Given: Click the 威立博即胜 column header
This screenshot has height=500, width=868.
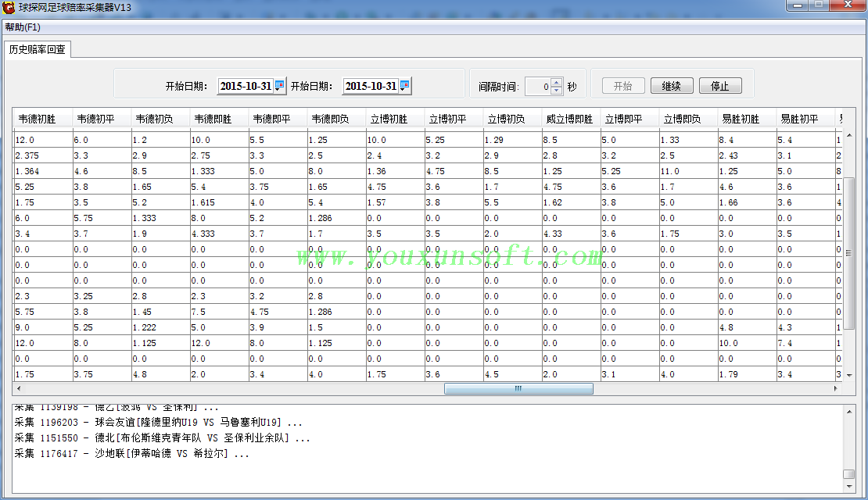Looking at the screenshot, I should pyautogui.click(x=569, y=120).
